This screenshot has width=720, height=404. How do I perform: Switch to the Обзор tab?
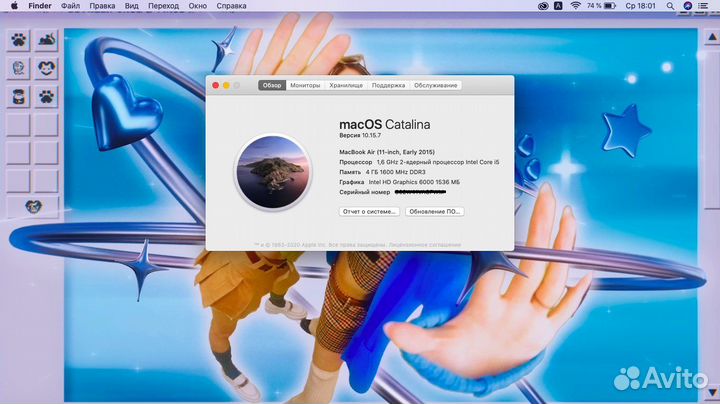pos(272,85)
